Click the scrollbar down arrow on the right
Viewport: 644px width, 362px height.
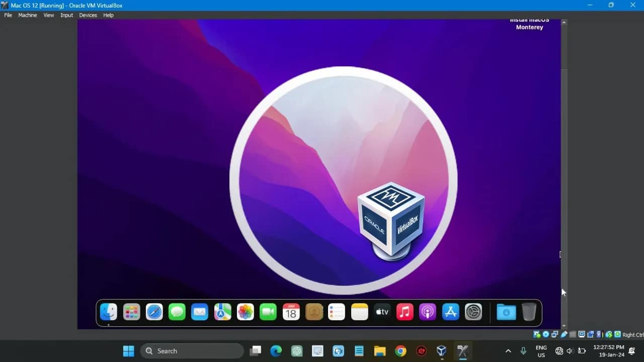click(564, 325)
